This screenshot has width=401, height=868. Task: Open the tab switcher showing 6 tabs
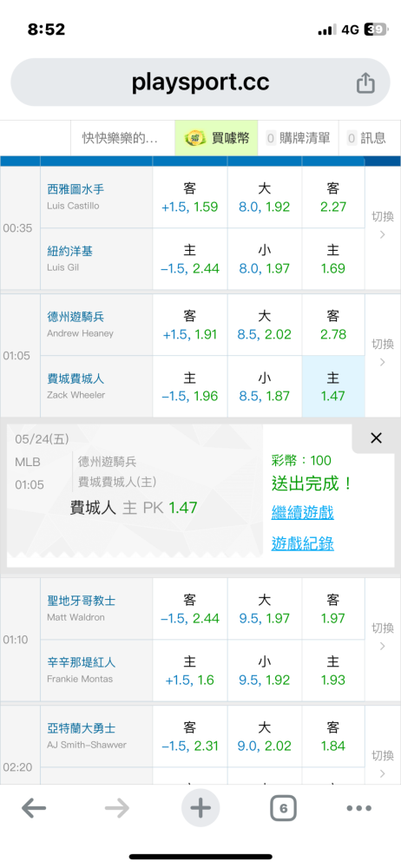(x=283, y=809)
